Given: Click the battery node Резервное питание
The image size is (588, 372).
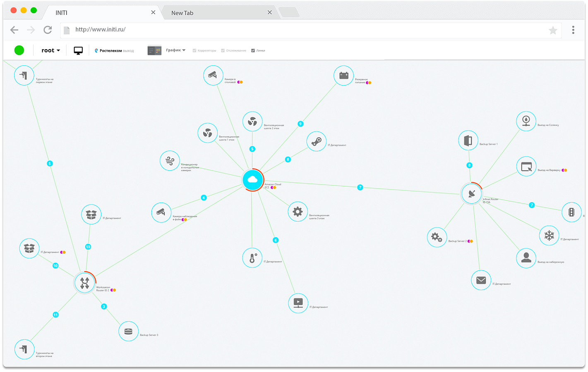Looking at the screenshot, I should click(343, 76).
